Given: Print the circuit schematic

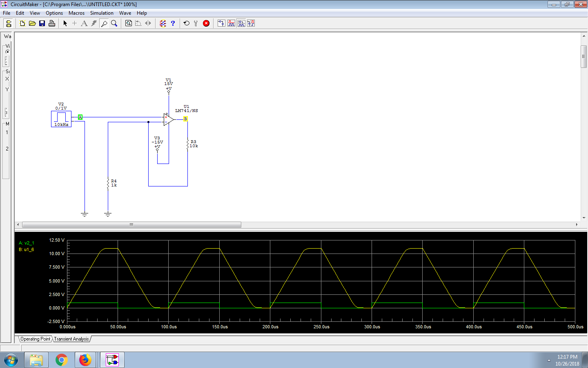Looking at the screenshot, I should [52, 23].
